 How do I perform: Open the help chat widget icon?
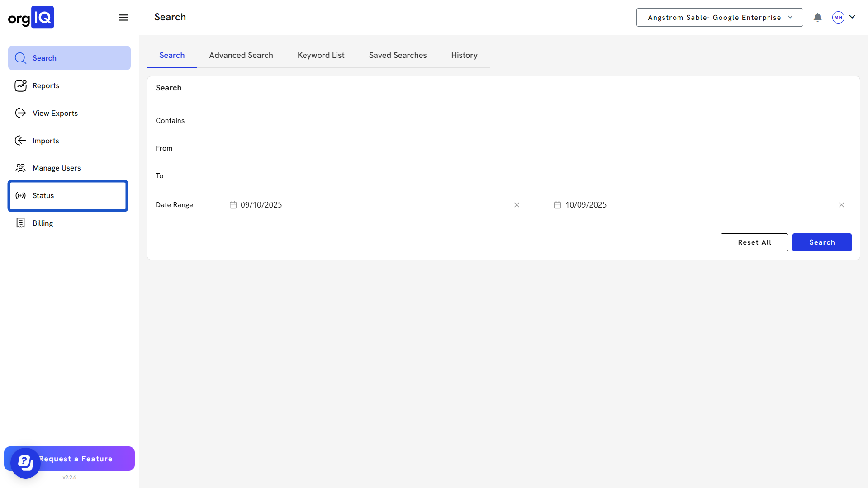(x=25, y=463)
